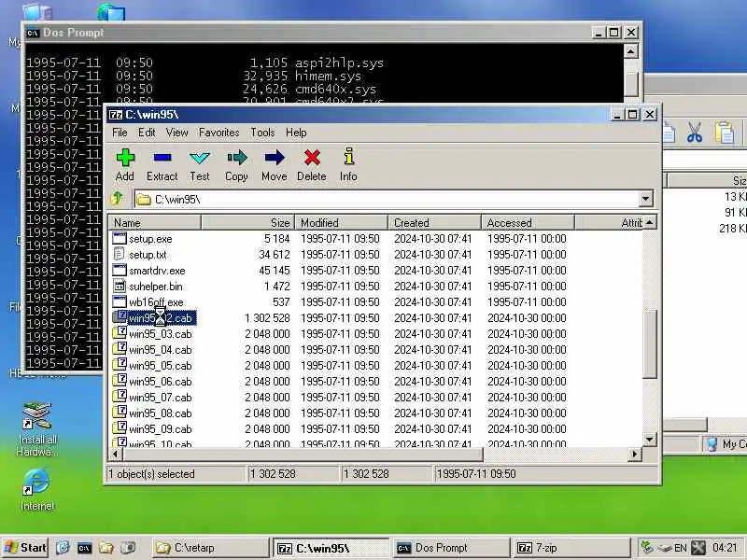
Task: Select the win95_06.cab archive icon
Action: point(120,381)
